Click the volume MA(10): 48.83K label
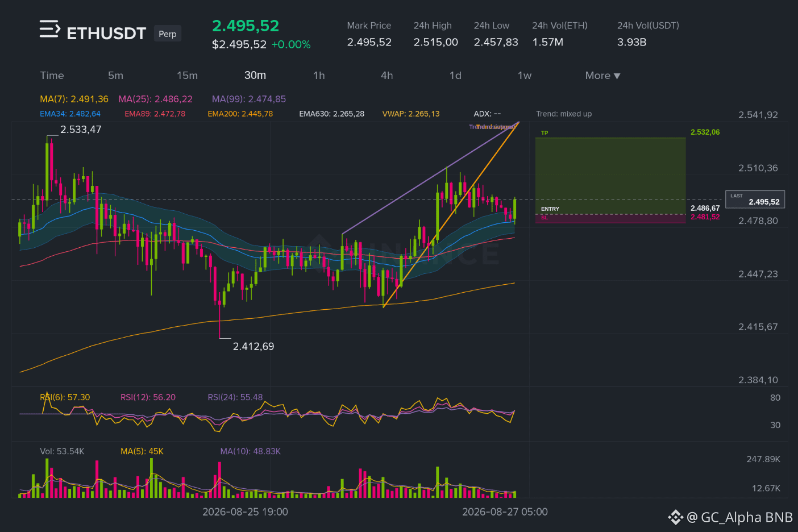The width and height of the screenshot is (798, 532). click(x=251, y=451)
